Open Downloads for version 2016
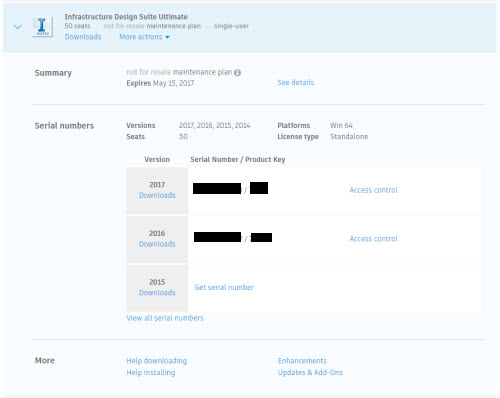The height and width of the screenshot is (398, 500). pyautogui.click(x=157, y=244)
